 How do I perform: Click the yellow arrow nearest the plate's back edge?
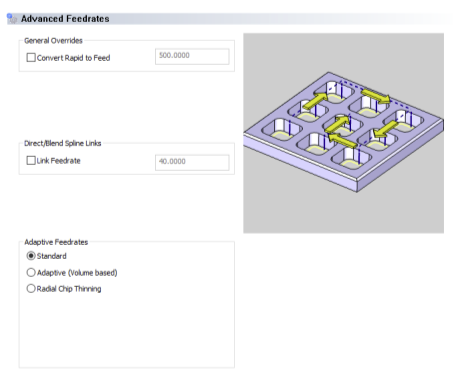375,96
